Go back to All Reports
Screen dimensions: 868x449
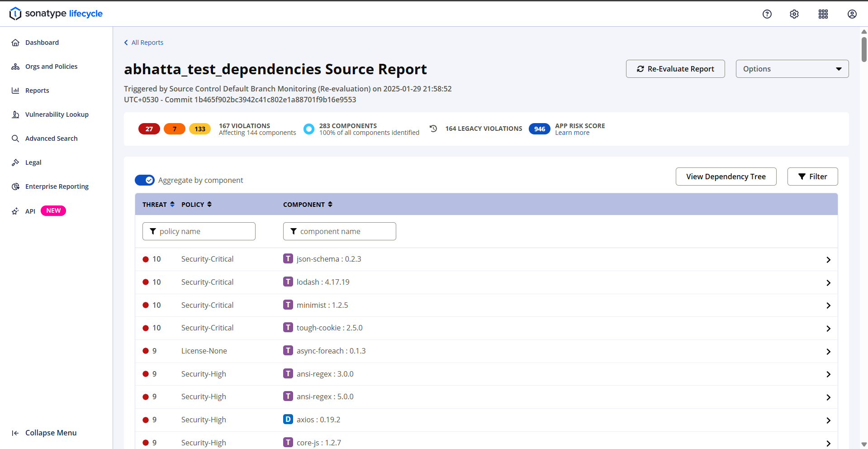(144, 43)
